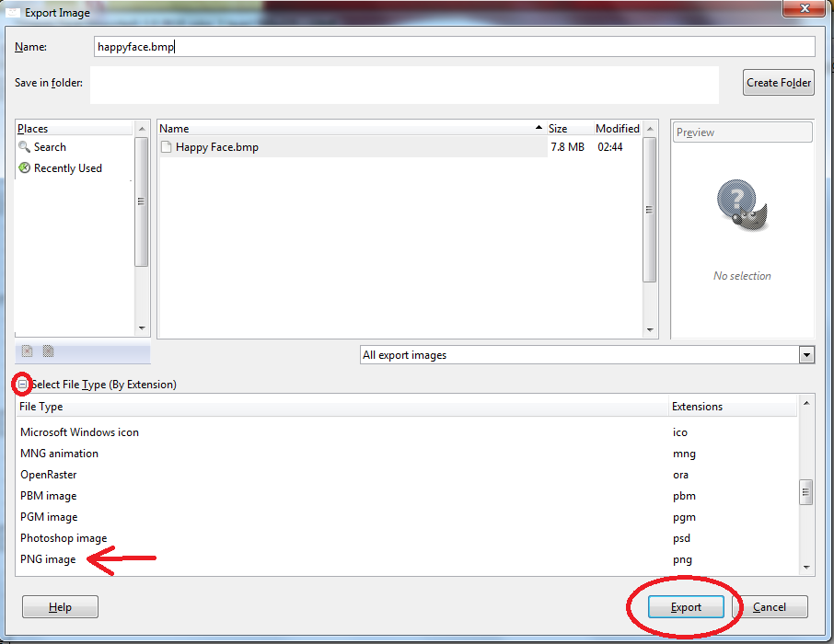Choose OpenRaster file type
This screenshot has height=644, width=834.
[x=49, y=475]
